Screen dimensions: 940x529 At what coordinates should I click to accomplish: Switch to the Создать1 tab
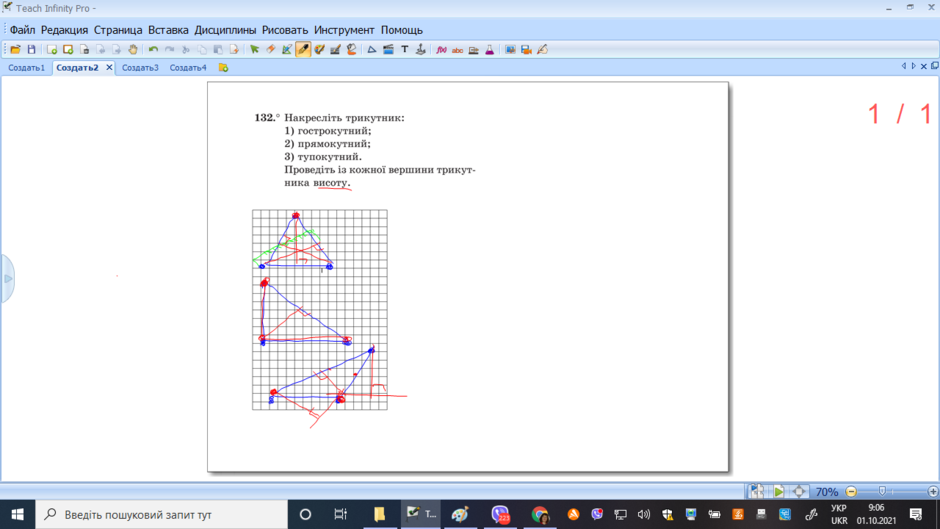point(26,68)
